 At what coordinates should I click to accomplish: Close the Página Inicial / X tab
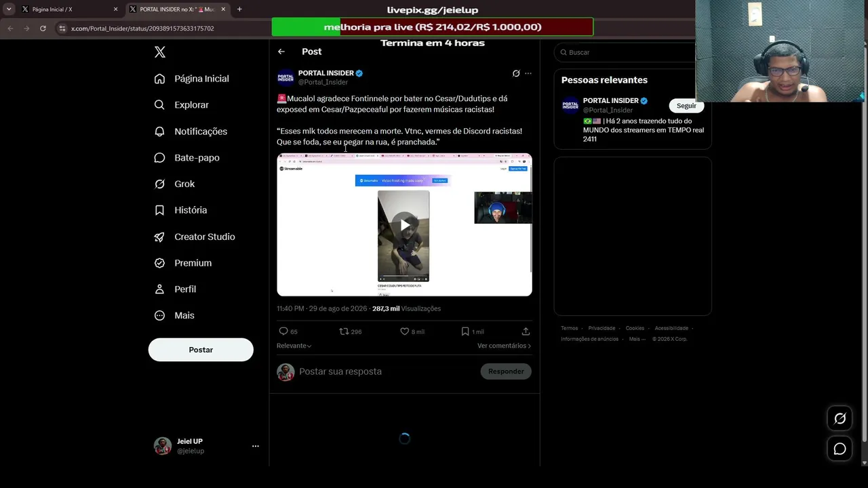115,9
